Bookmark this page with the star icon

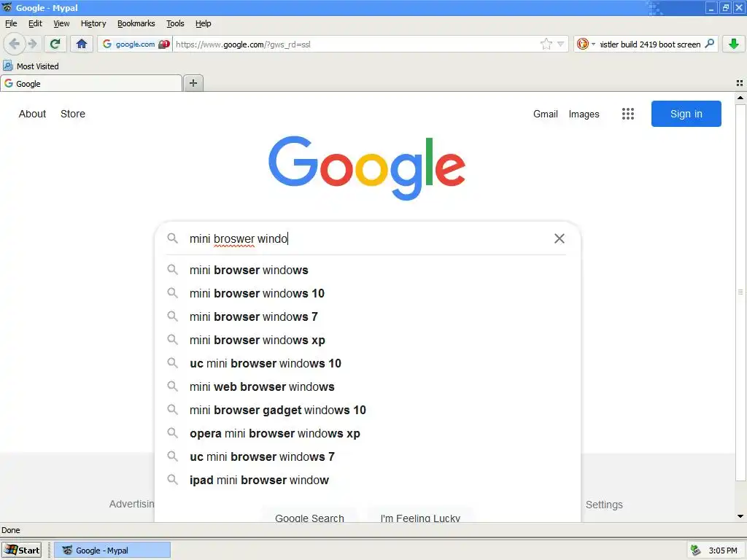(546, 44)
